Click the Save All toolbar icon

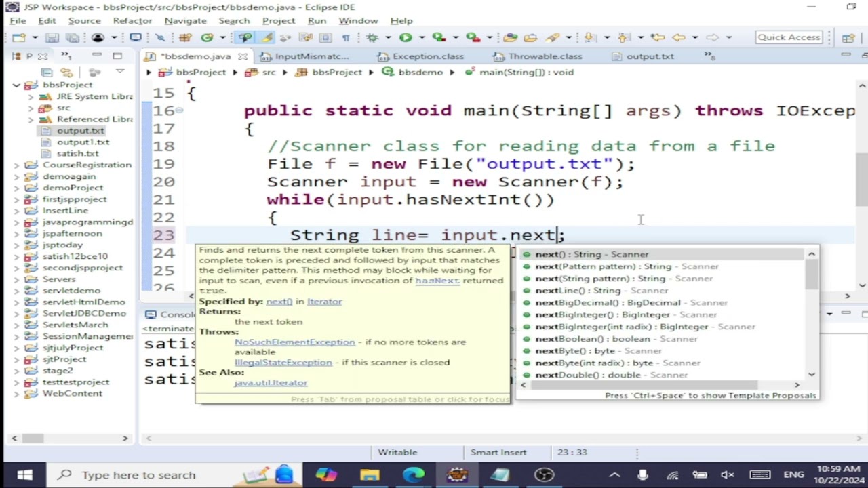[x=72, y=38]
